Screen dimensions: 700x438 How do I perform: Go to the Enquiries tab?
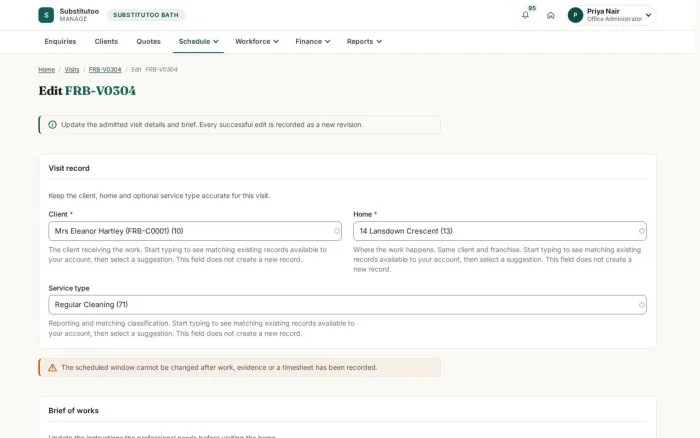tap(60, 42)
